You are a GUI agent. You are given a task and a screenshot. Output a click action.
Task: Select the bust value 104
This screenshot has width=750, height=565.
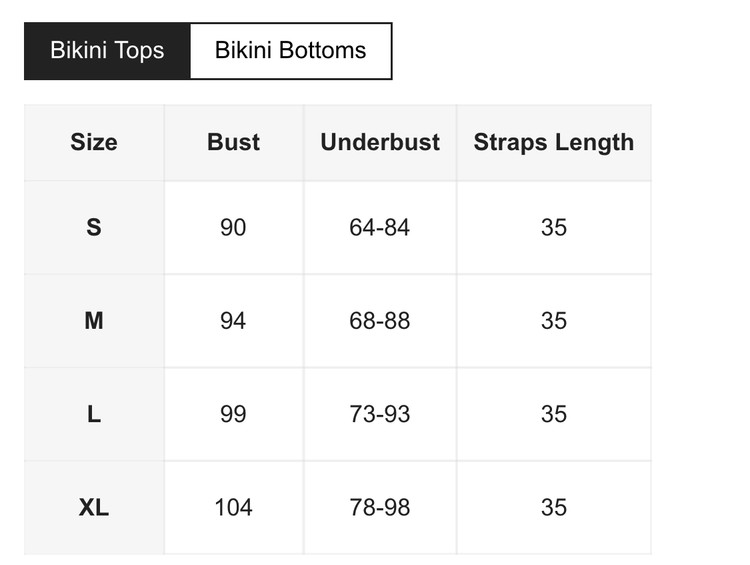click(x=233, y=507)
